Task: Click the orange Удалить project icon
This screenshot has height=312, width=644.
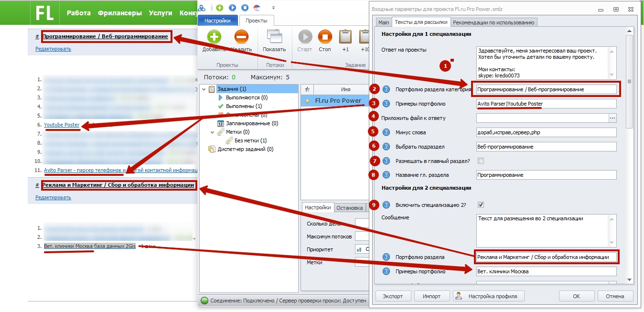Action: pos(241,37)
